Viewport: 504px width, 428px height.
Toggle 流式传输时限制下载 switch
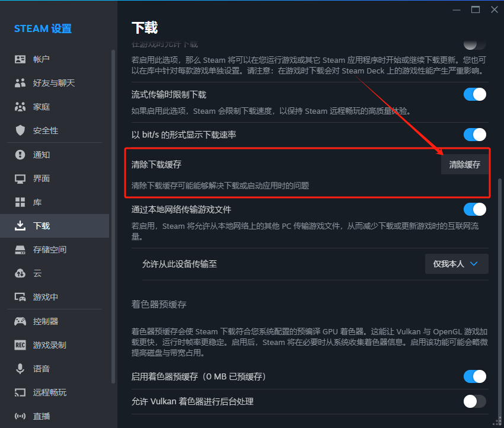475,94
